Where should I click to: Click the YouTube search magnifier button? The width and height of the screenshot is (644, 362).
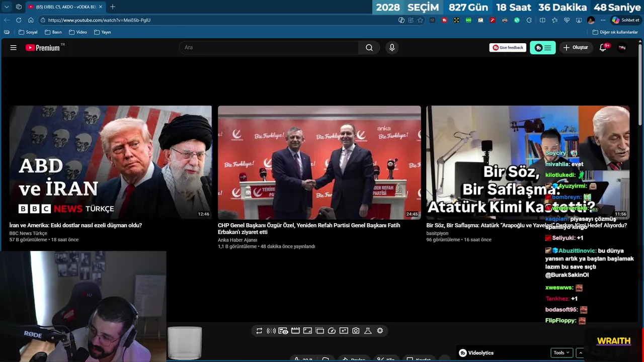tap(369, 48)
